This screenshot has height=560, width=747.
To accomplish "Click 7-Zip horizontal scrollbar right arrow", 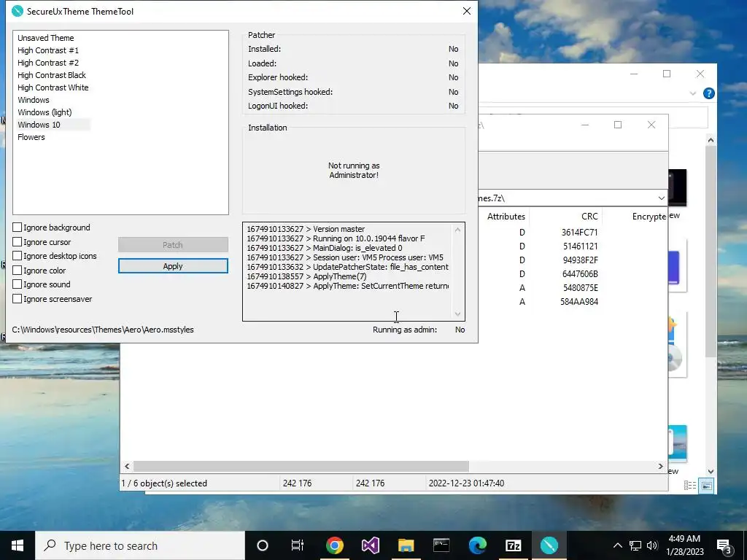I will (x=660, y=466).
